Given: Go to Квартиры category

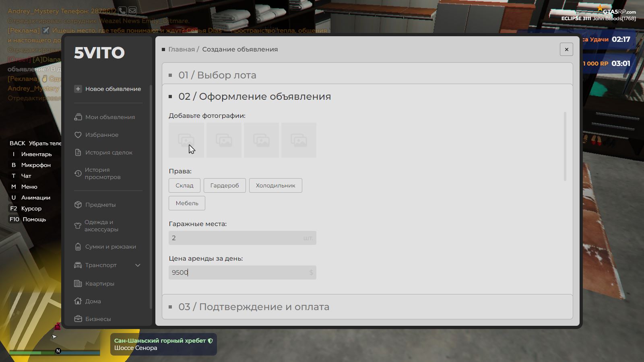Looking at the screenshot, I should 99,284.
